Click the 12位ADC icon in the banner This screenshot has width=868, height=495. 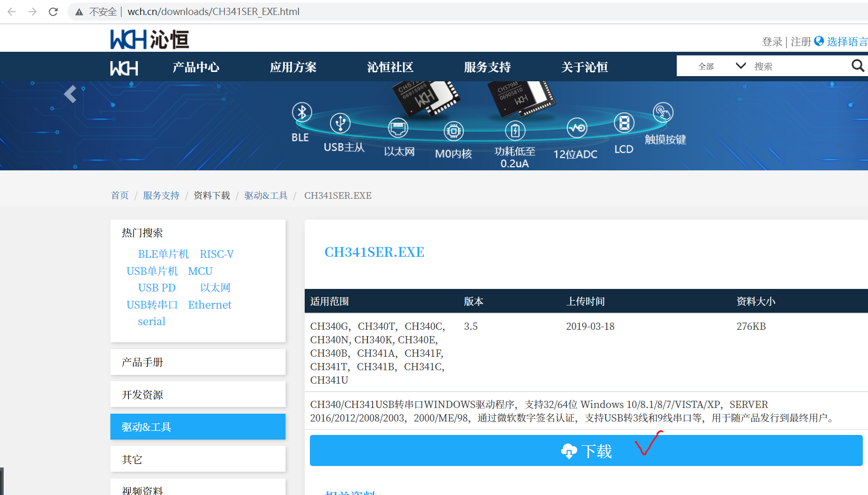click(577, 128)
